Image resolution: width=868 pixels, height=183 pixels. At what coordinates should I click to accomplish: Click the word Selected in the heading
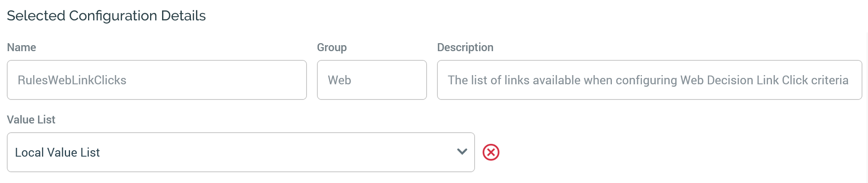click(x=36, y=16)
